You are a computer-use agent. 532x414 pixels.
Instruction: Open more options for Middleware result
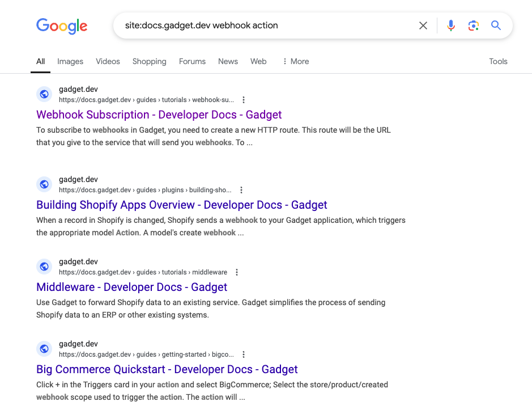coord(237,272)
